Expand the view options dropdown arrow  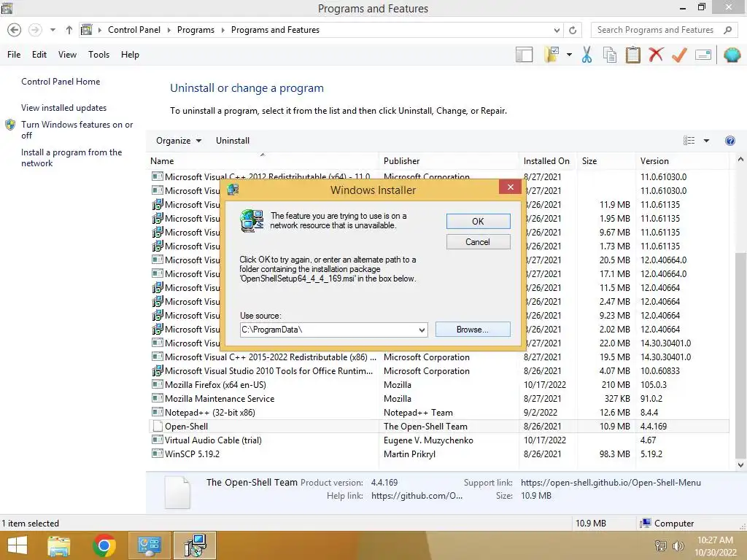point(706,141)
